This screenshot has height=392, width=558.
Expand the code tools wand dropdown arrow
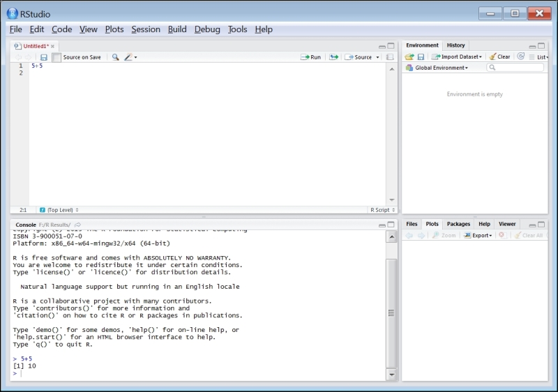[x=135, y=57]
